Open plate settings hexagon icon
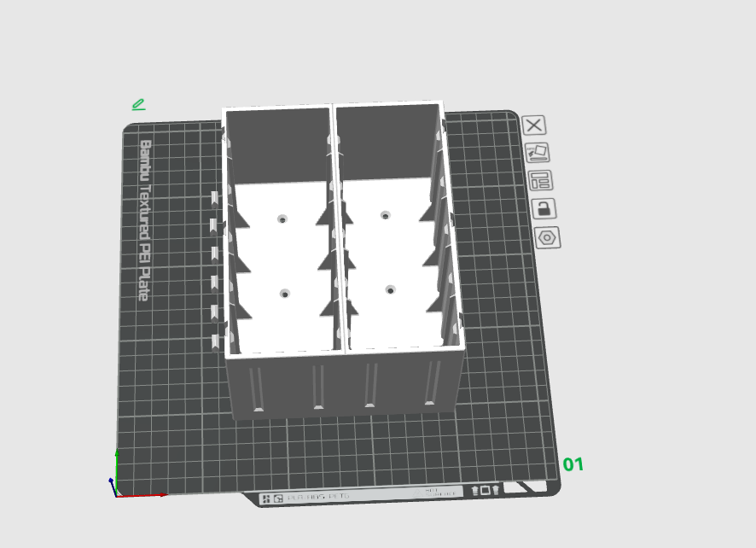 pyautogui.click(x=548, y=238)
